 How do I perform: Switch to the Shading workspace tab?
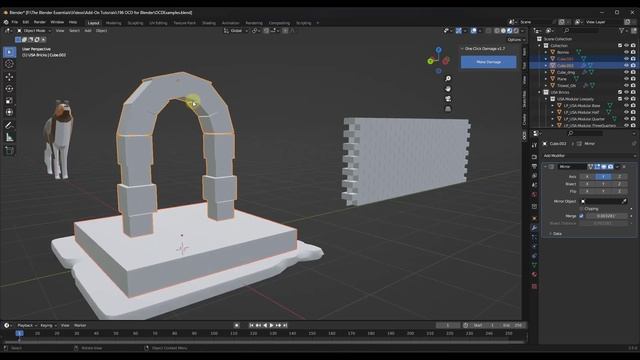pos(209,23)
